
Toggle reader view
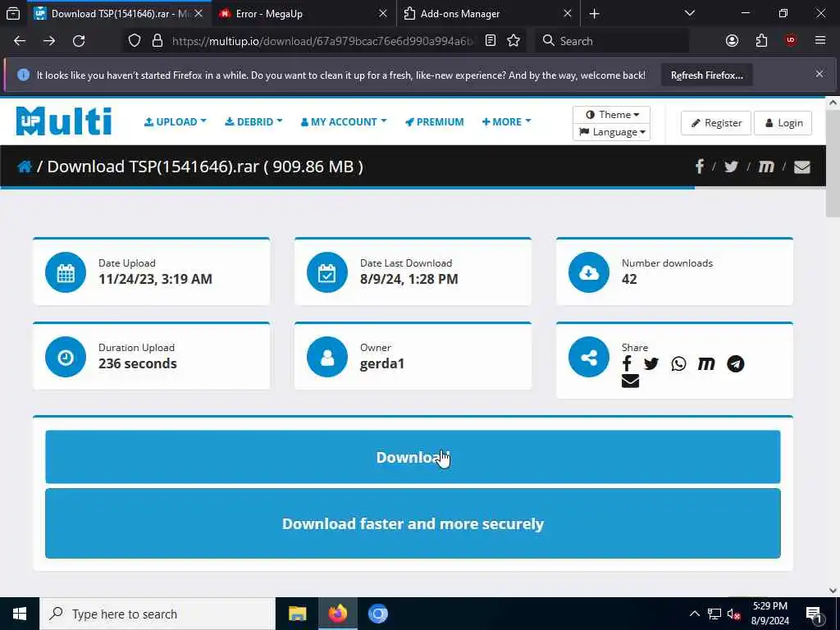pos(491,41)
